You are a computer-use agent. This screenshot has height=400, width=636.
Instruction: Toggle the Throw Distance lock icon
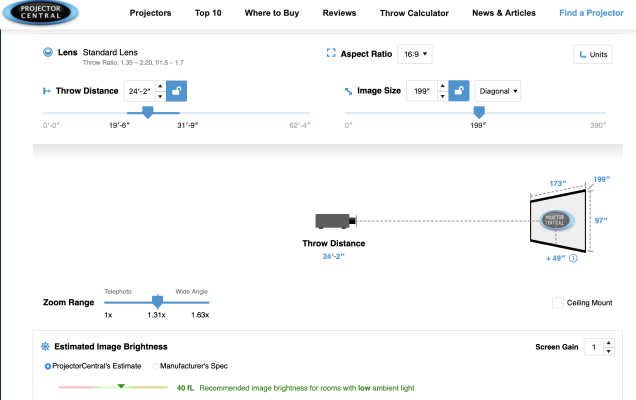[176, 91]
